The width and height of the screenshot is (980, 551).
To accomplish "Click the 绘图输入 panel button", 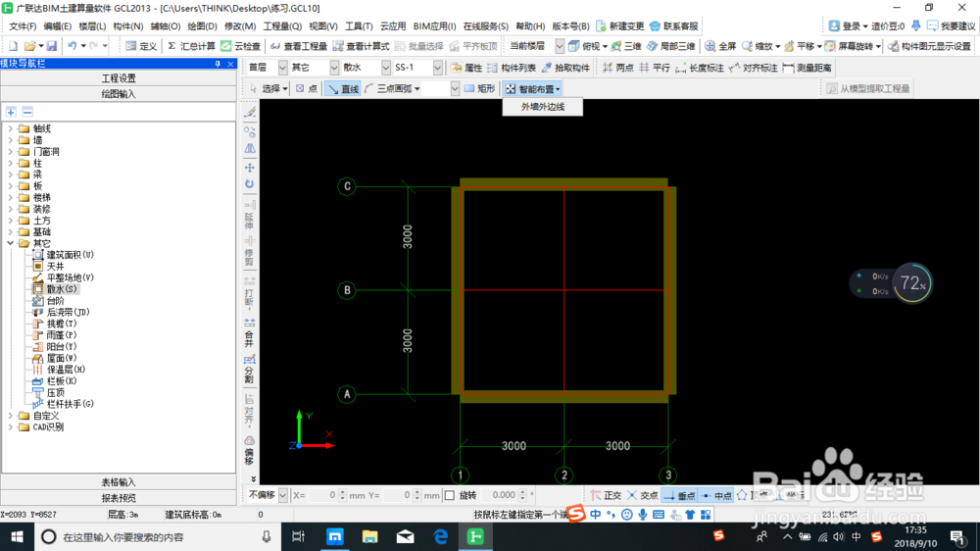I will click(119, 94).
